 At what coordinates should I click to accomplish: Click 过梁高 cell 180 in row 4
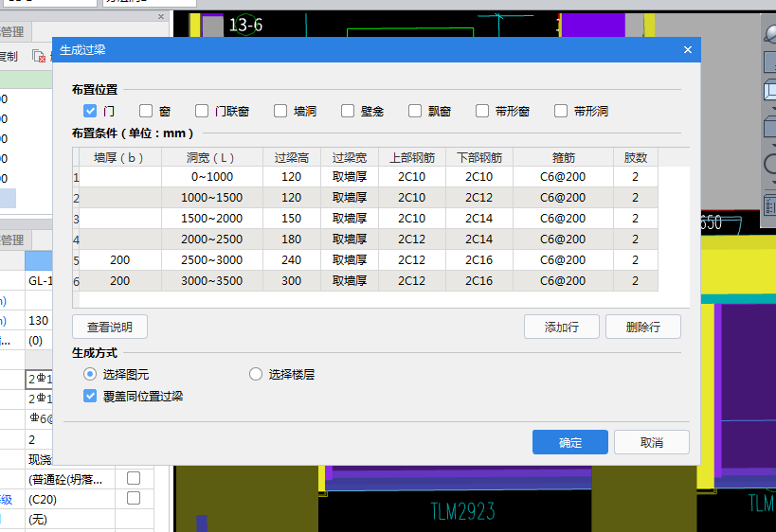pos(292,239)
